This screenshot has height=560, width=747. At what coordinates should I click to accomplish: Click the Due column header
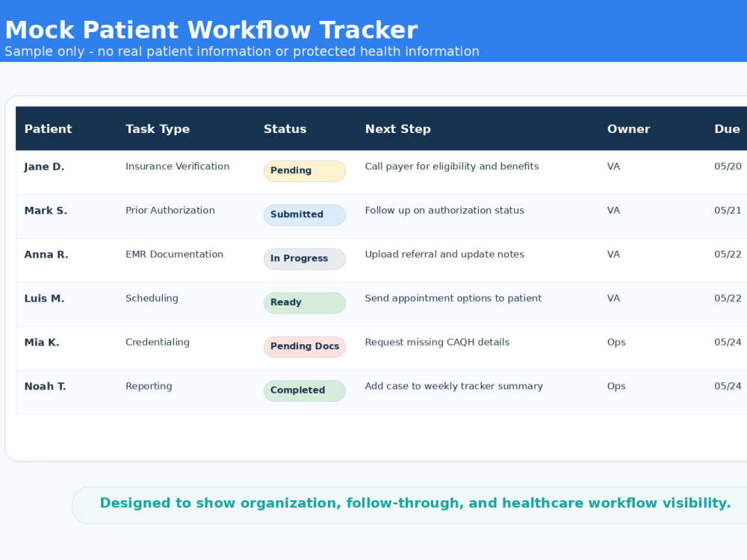tap(727, 129)
